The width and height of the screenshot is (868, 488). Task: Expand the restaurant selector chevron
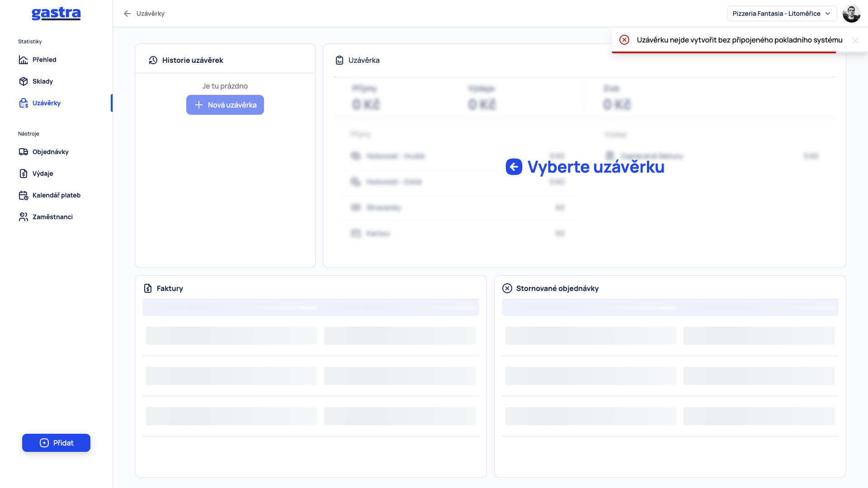(x=828, y=14)
